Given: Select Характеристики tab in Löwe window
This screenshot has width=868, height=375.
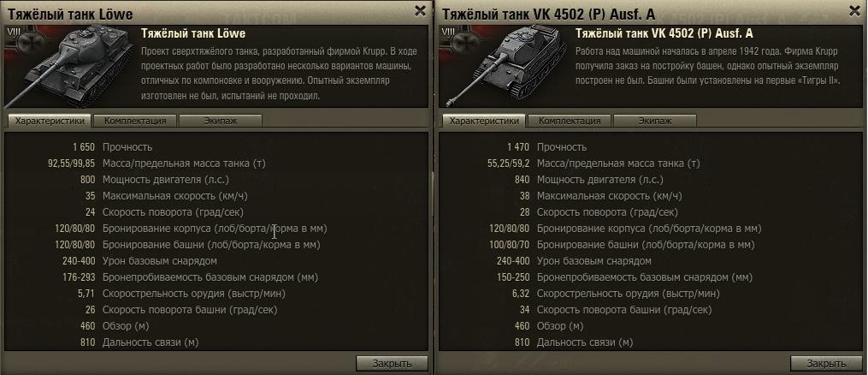Looking at the screenshot, I should (x=50, y=121).
